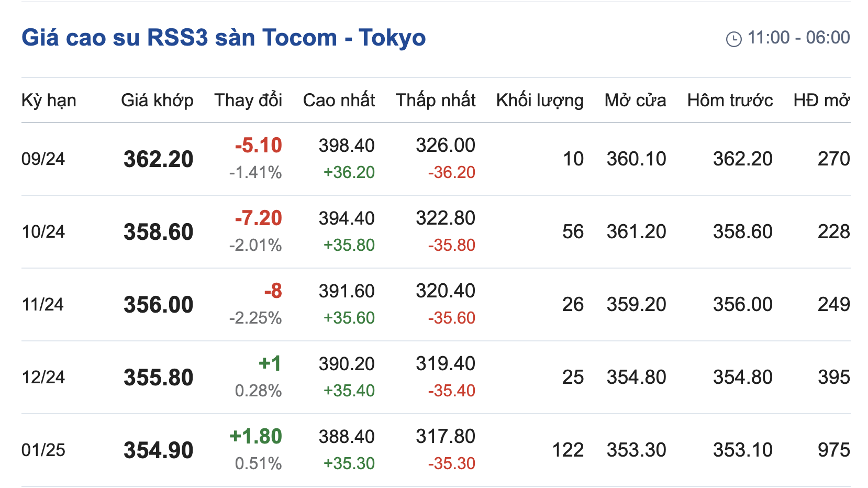The height and width of the screenshot is (488, 868).
Task: Select the Kỳ hạn column header
Action: pos(49,100)
